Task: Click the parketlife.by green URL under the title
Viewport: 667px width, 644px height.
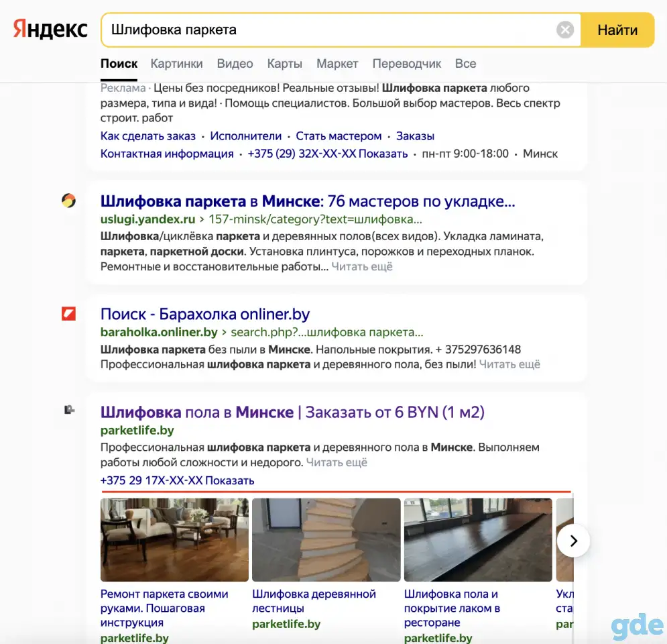Action: tap(137, 430)
